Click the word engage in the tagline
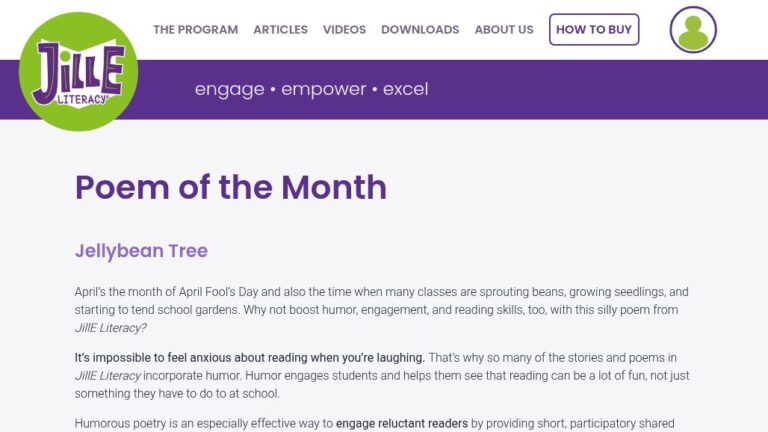The width and height of the screenshot is (768, 432). [x=230, y=89]
